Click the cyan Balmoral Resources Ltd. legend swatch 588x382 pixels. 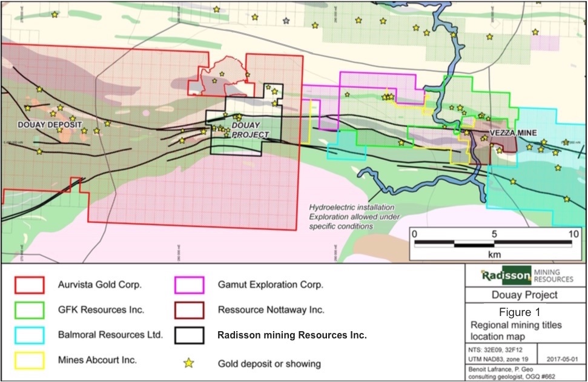(30, 335)
